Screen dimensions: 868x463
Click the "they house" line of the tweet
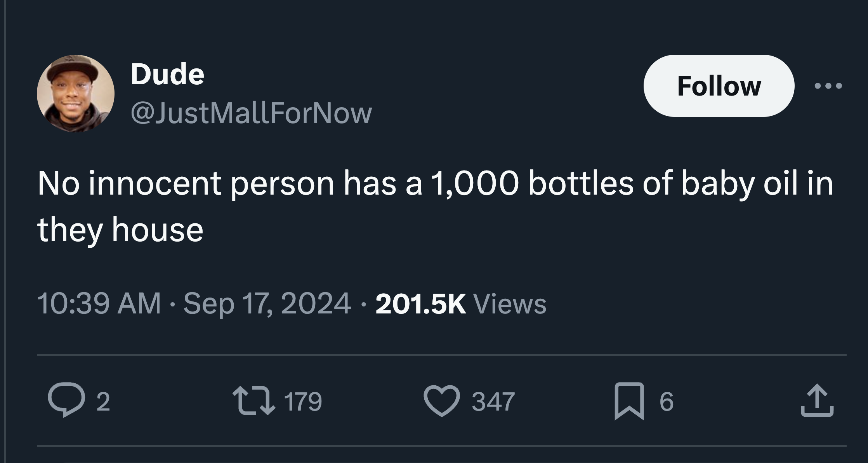(120, 230)
